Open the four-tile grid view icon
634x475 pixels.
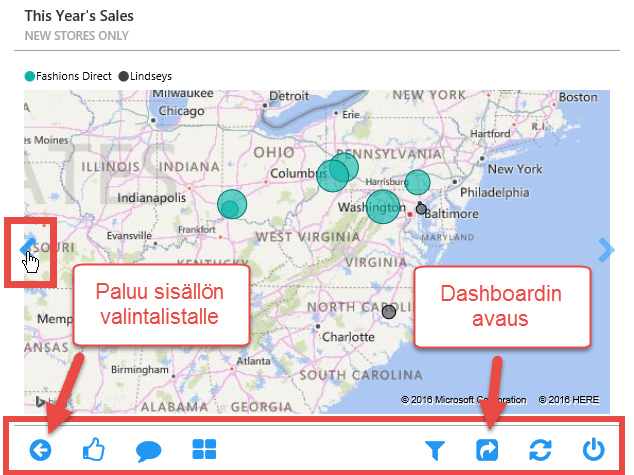(x=204, y=449)
